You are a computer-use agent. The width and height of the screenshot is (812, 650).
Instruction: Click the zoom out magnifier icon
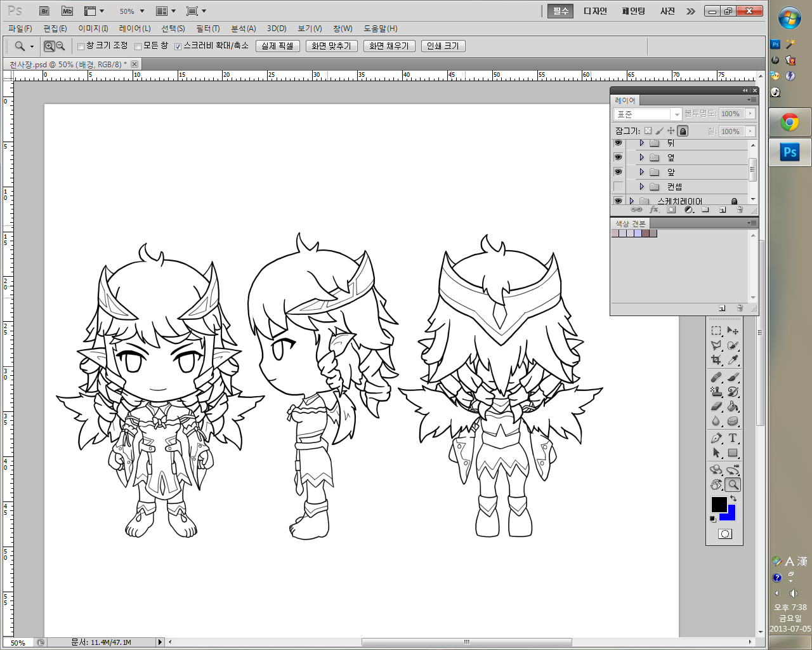[x=60, y=46]
